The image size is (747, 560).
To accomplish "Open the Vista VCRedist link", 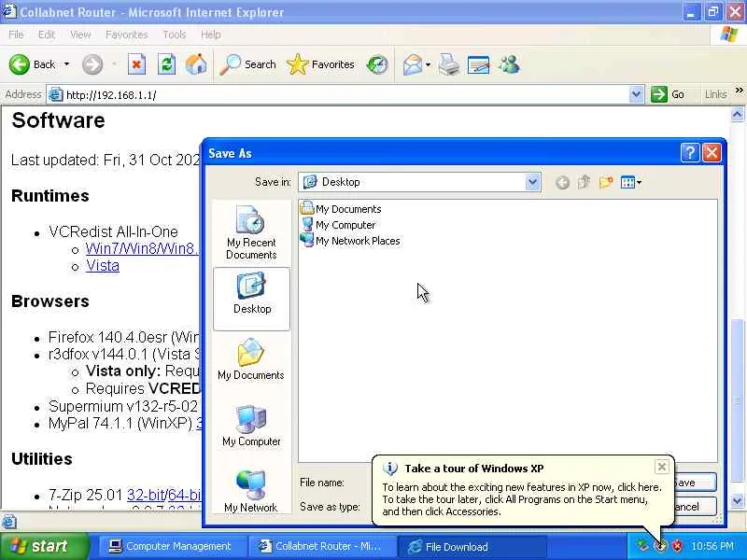I will coord(103,266).
